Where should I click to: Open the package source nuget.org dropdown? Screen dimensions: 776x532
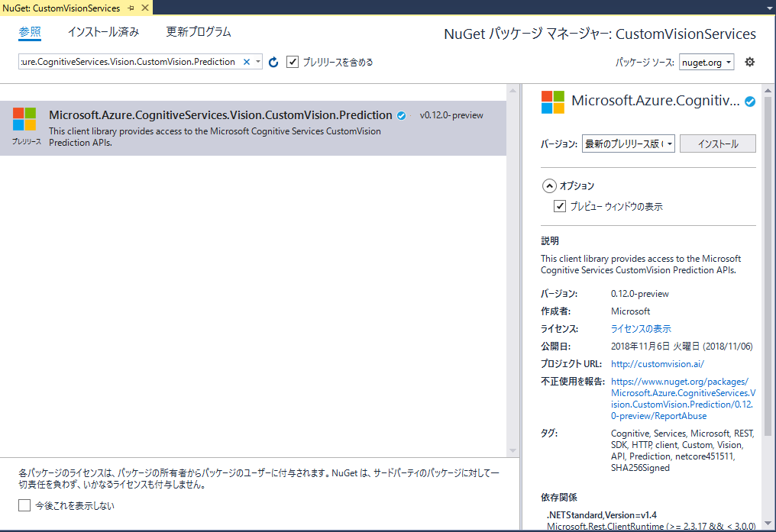tap(706, 63)
